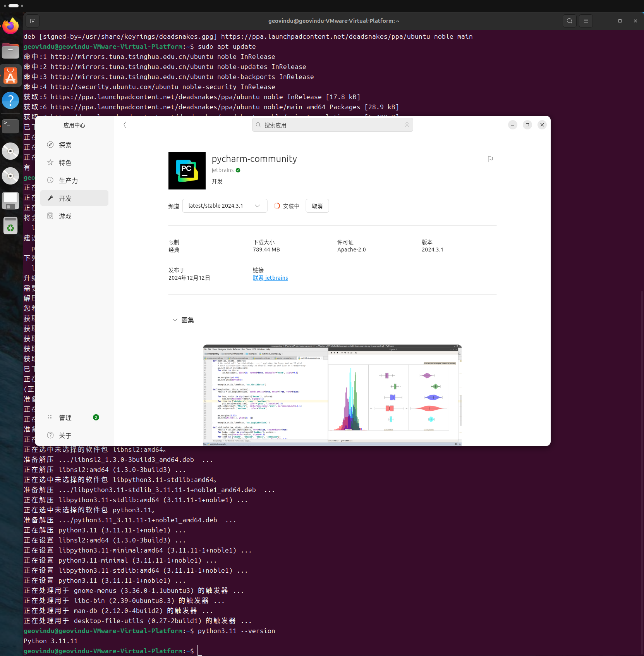Click the pycharm-community title
Viewport: 644px width, 656px height.
254,159
